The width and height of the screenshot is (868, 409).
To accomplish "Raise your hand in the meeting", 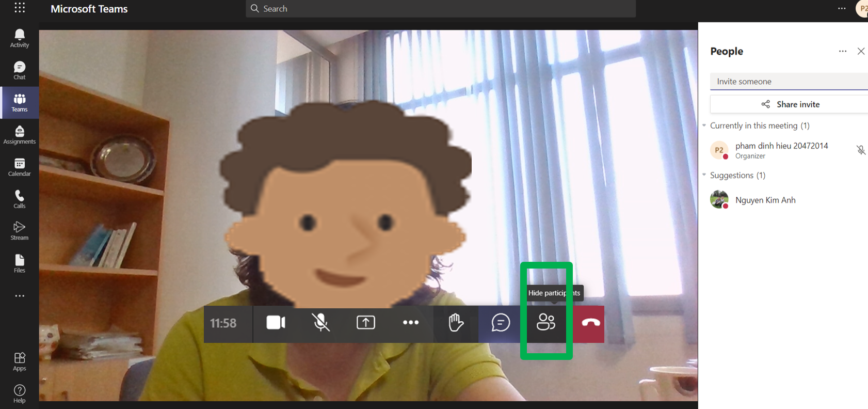I will [x=456, y=323].
